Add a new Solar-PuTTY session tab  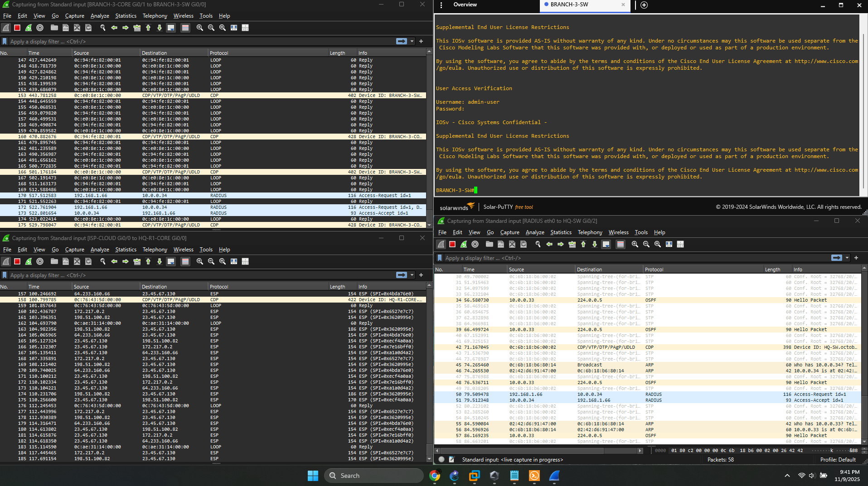pyautogui.click(x=644, y=5)
